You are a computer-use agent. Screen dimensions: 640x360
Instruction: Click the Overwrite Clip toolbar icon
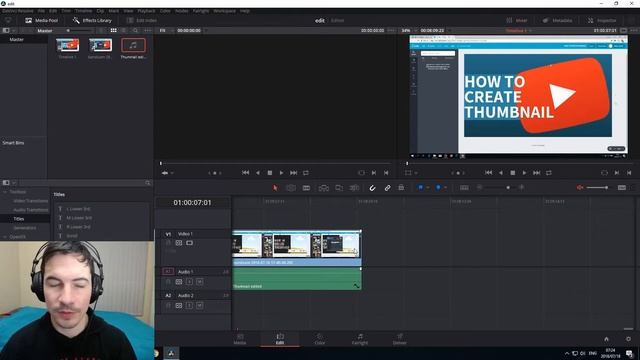339,188
